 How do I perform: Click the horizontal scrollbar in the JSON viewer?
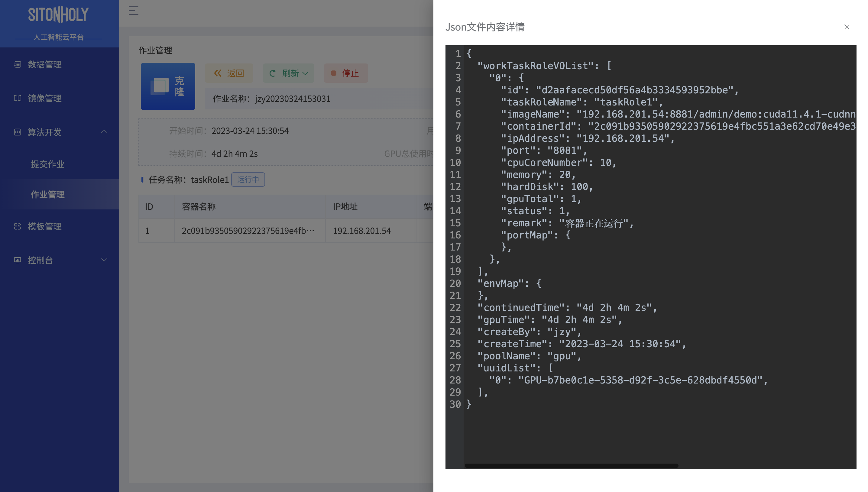click(571, 466)
